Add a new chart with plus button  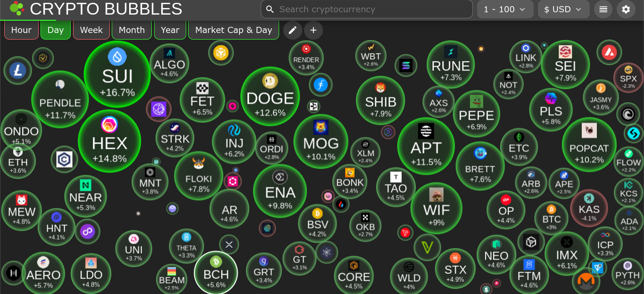(x=314, y=30)
